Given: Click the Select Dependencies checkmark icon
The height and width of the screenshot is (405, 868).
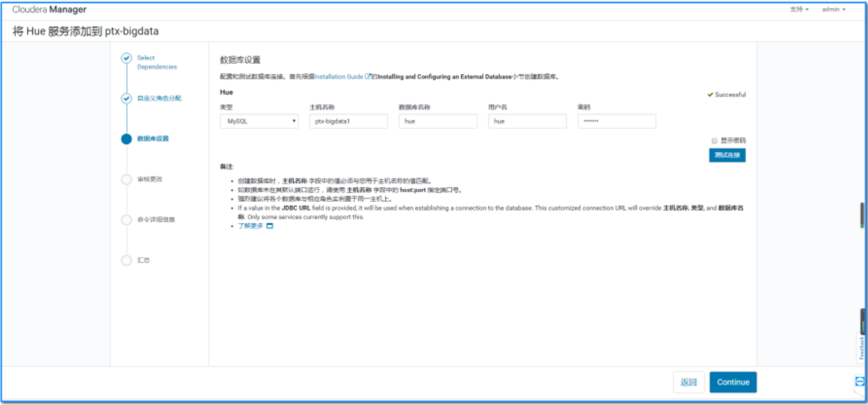Looking at the screenshot, I should (126, 58).
